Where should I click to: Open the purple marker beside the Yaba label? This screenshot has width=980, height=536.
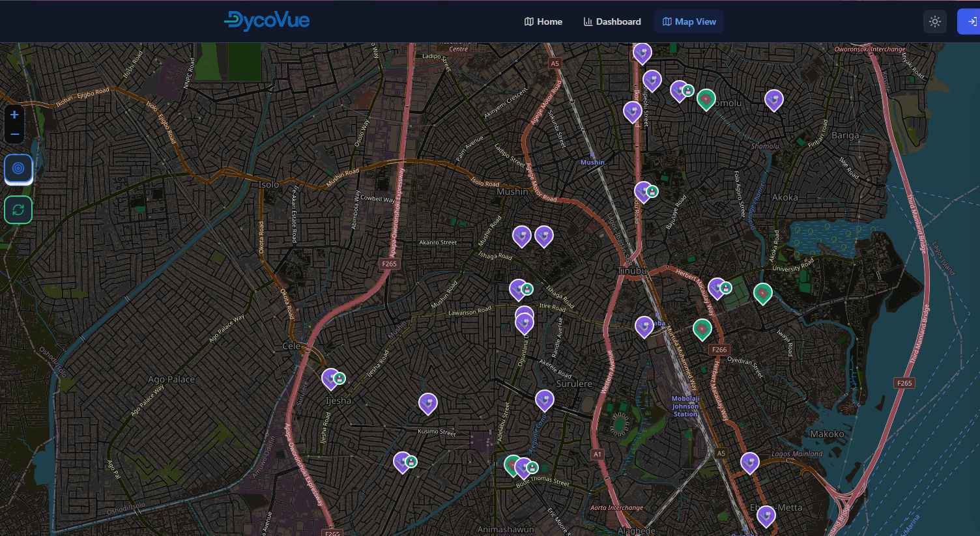(644, 326)
